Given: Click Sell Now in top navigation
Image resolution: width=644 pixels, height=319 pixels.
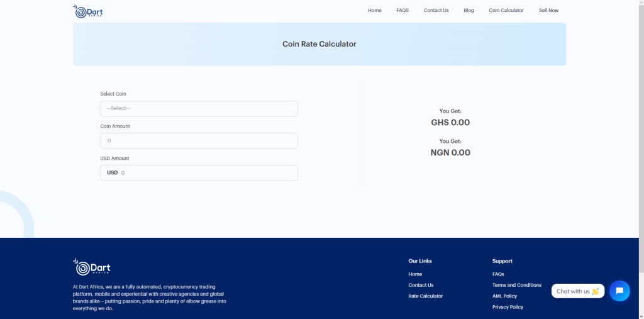Looking at the screenshot, I should tap(548, 10).
